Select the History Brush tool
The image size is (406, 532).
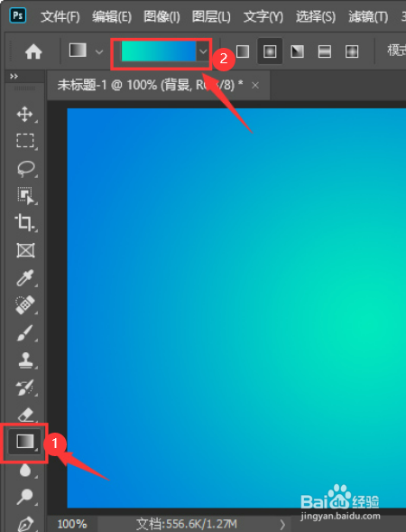25,387
